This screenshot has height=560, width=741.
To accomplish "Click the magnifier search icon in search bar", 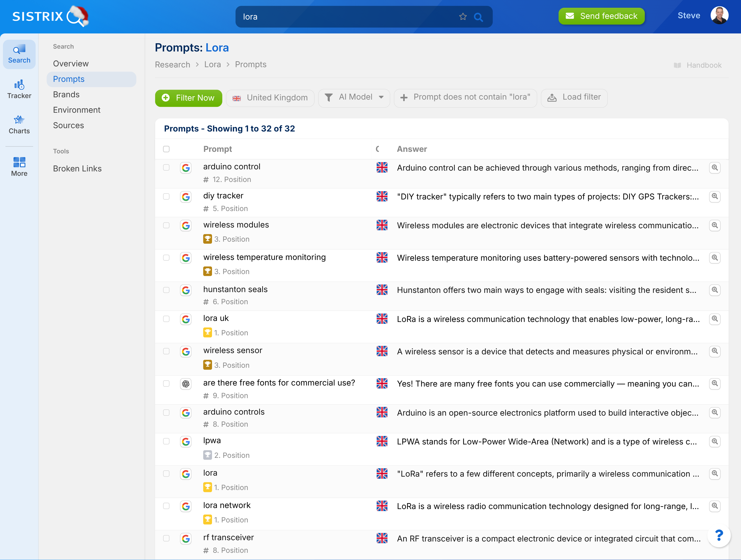I will pyautogui.click(x=478, y=17).
